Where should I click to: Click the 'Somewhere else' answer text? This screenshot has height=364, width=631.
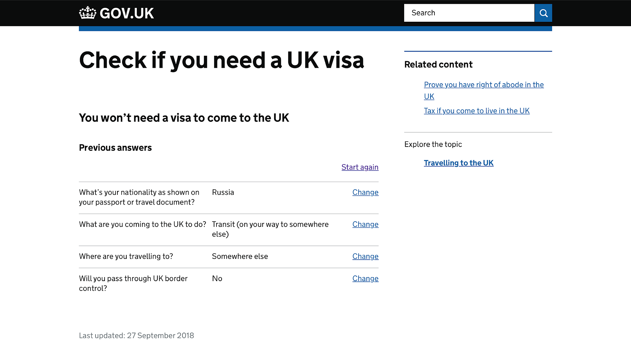coord(240,257)
